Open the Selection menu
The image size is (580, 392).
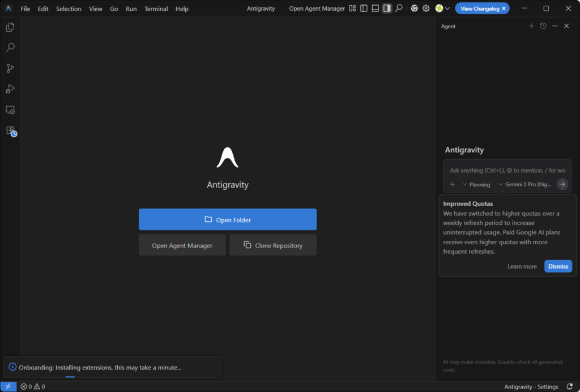pyautogui.click(x=69, y=9)
